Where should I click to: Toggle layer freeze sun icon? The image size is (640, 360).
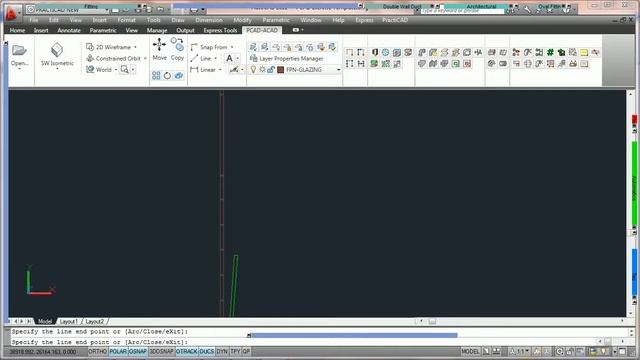pyautogui.click(x=262, y=70)
